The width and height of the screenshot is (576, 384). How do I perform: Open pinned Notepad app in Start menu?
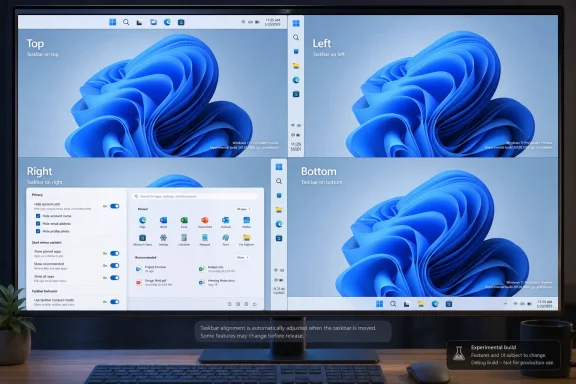pyautogui.click(x=205, y=240)
